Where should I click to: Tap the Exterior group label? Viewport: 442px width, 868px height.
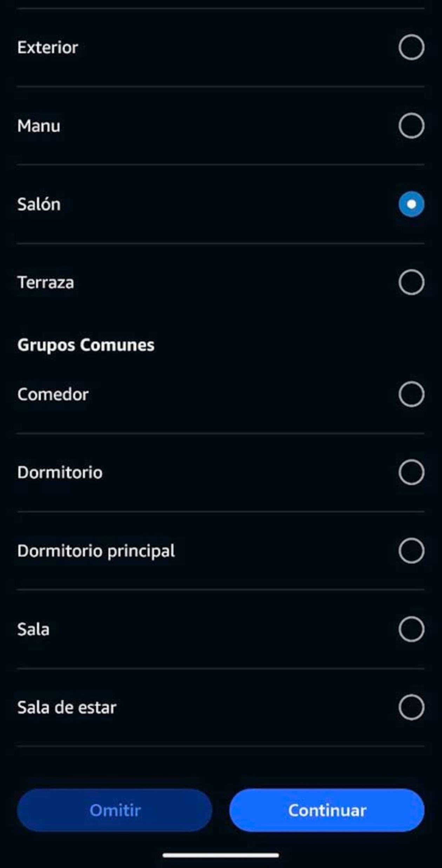pyautogui.click(x=48, y=47)
